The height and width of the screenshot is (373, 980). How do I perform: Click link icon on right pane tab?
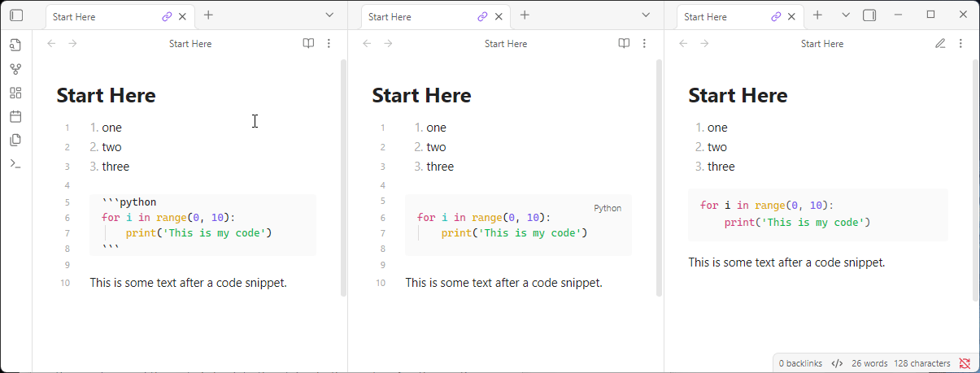coord(776,16)
